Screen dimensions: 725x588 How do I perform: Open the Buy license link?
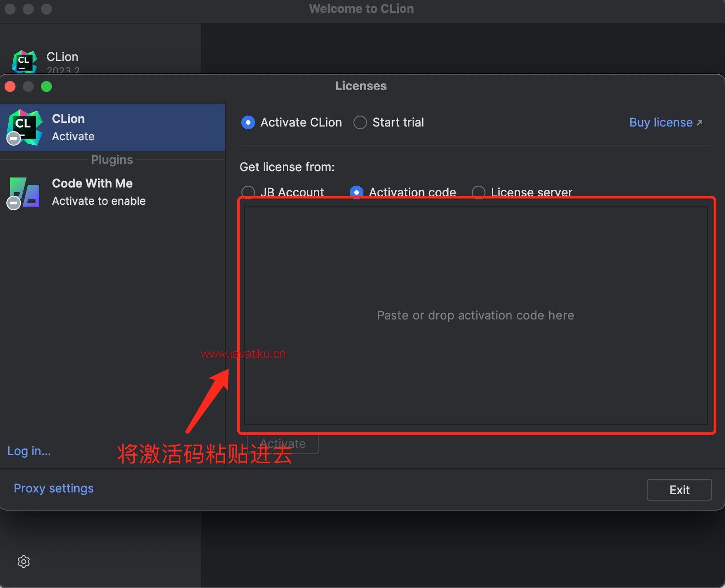(666, 122)
